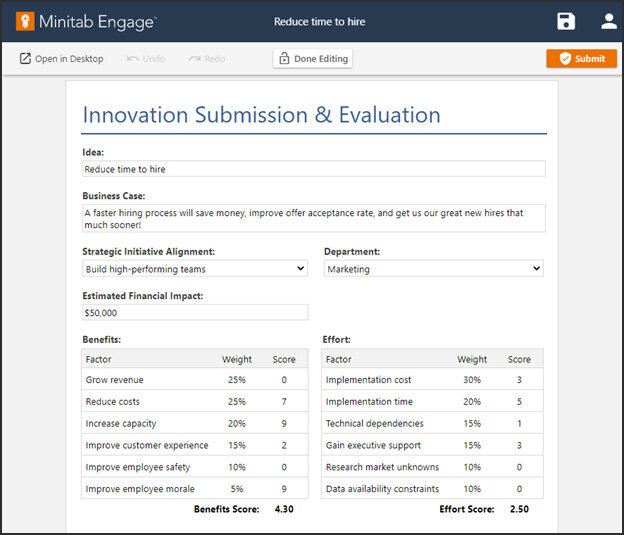
Task: Click Open in Desktop
Action: tap(61, 59)
